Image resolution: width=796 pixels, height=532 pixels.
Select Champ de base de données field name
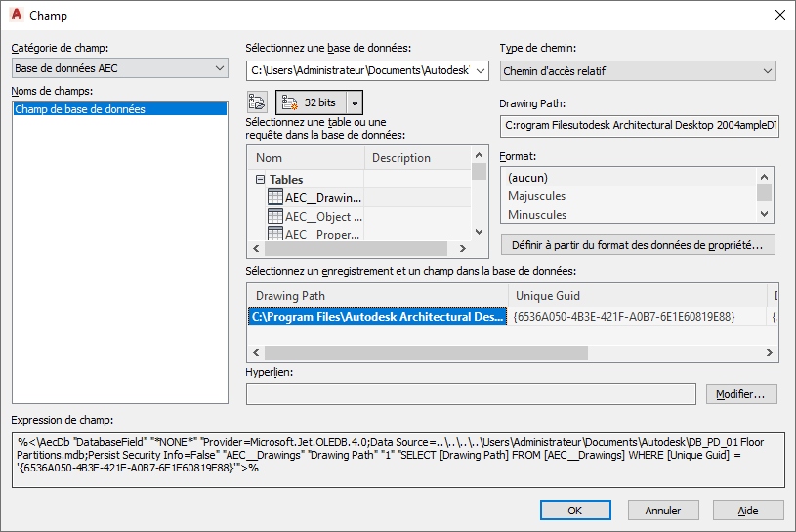(x=120, y=109)
